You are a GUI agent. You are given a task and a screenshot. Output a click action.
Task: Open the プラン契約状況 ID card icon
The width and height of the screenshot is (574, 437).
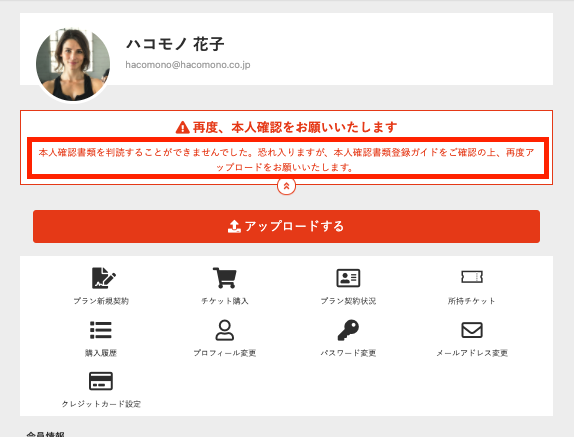tap(348, 278)
